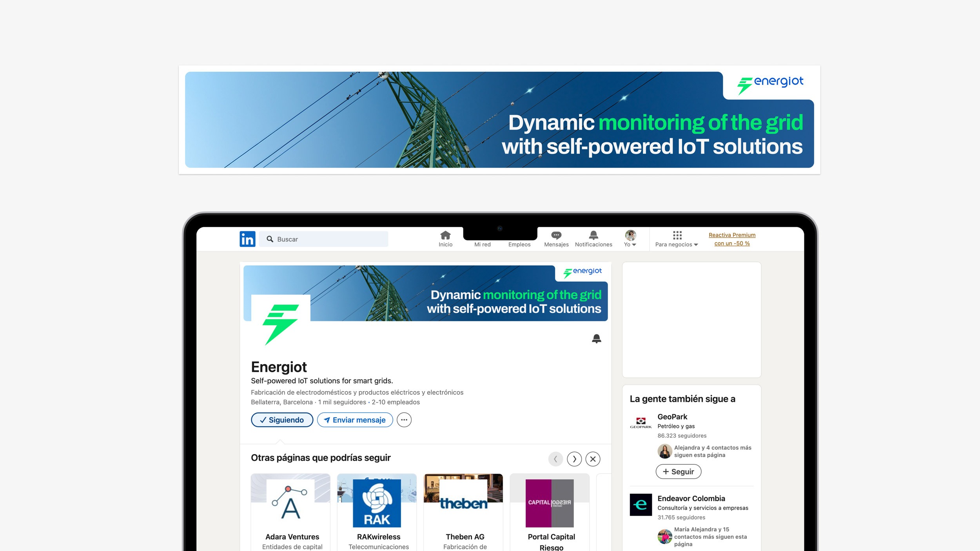Viewport: 980px width, 551px height.
Task: Click the Adara Ventures name
Action: (292, 537)
